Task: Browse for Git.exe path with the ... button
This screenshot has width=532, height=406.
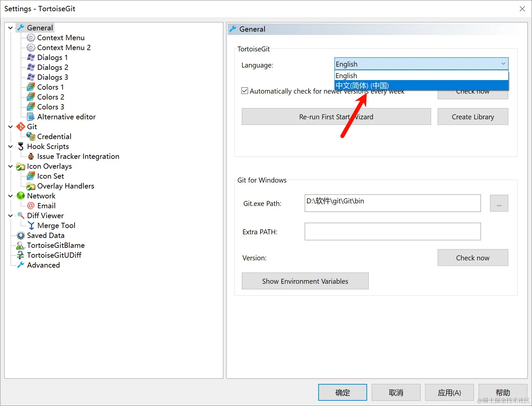Action: pyautogui.click(x=499, y=203)
